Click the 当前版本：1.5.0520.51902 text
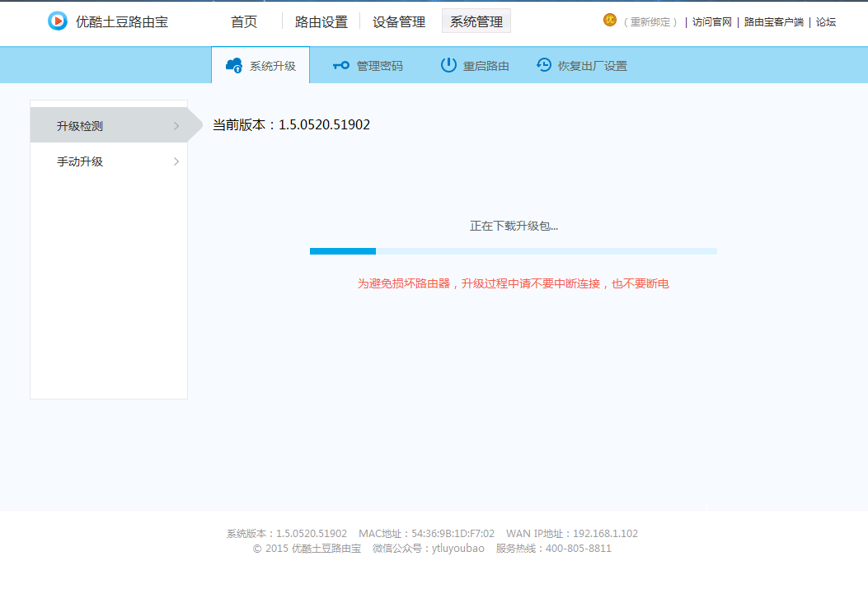The height and width of the screenshot is (589, 868). point(291,124)
